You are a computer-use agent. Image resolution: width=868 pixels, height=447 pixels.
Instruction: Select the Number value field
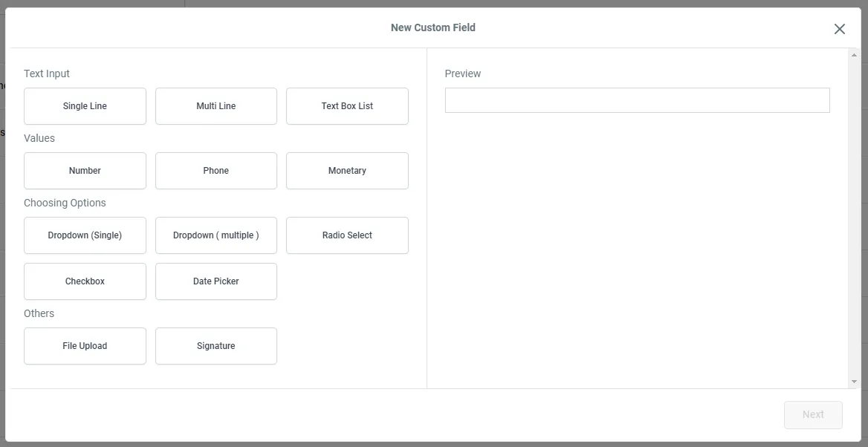[85, 171]
